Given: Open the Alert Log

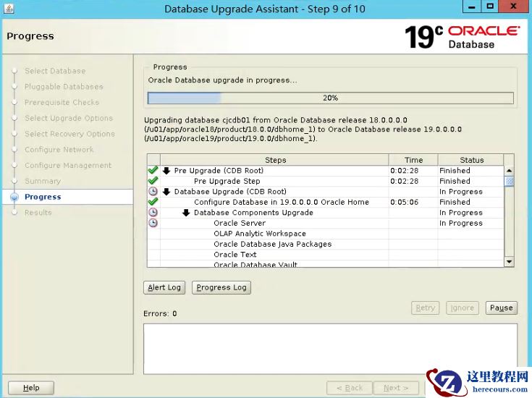Looking at the screenshot, I should click(x=164, y=287).
